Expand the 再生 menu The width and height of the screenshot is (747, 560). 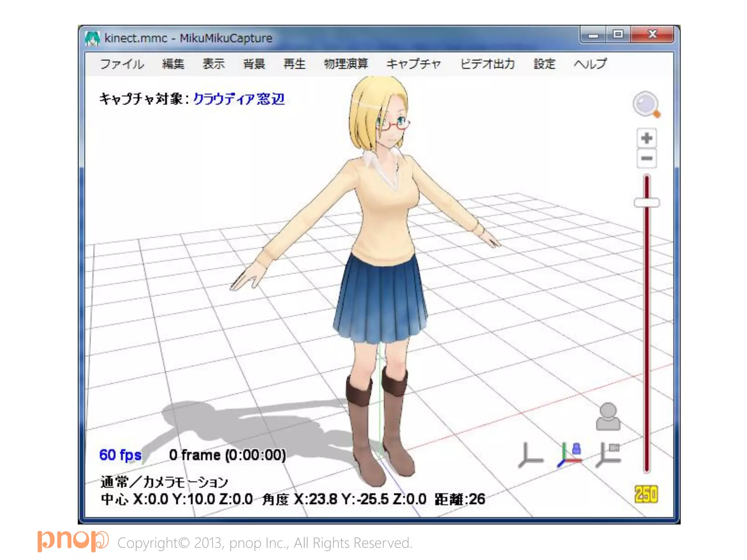(x=294, y=64)
